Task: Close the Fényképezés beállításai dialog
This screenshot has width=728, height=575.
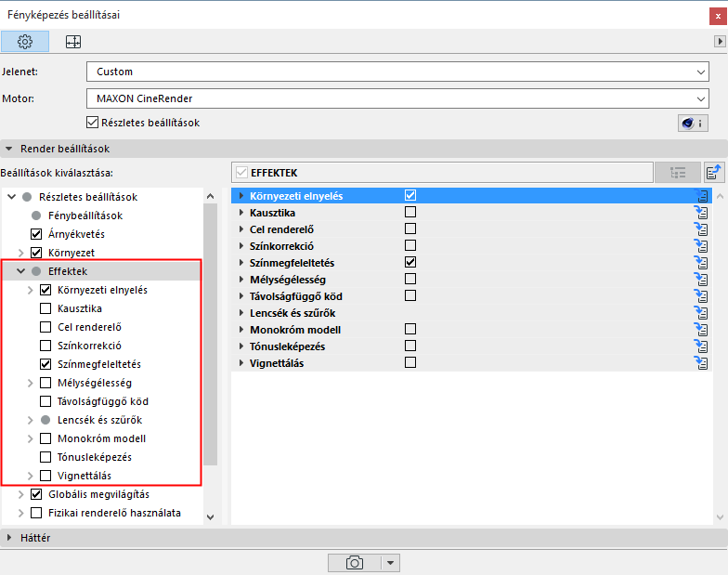Action: pos(718,16)
